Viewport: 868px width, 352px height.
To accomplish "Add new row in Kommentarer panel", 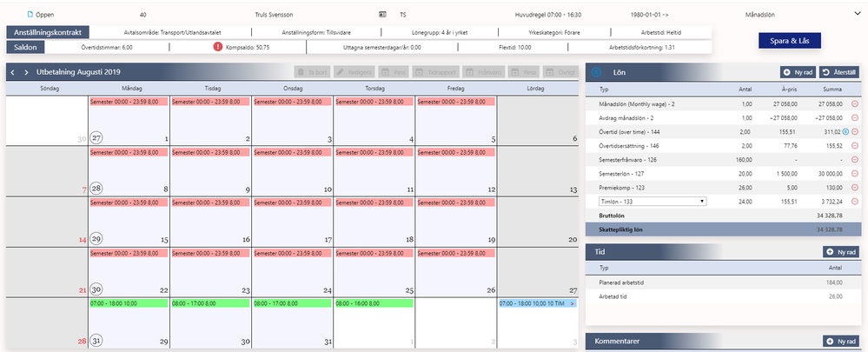I will (842, 342).
